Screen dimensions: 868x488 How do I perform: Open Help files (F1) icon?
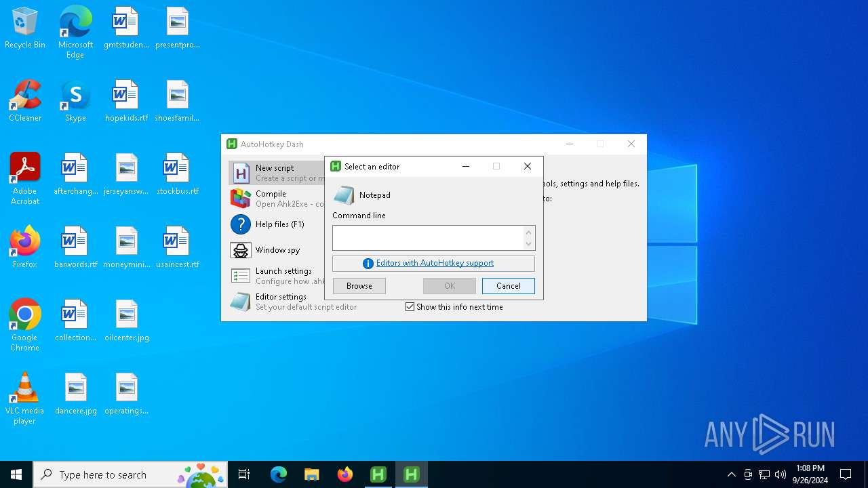241,224
